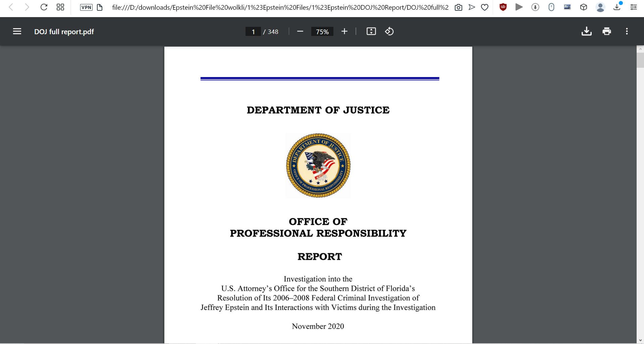Image resolution: width=644 pixels, height=344 pixels.
Task: Open the speed dial grid
Action: click(x=60, y=7)
